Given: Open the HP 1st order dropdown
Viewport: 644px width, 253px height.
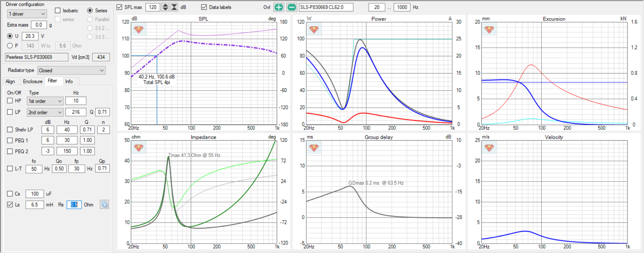Looking at the screenshot, I should [45, 101].
